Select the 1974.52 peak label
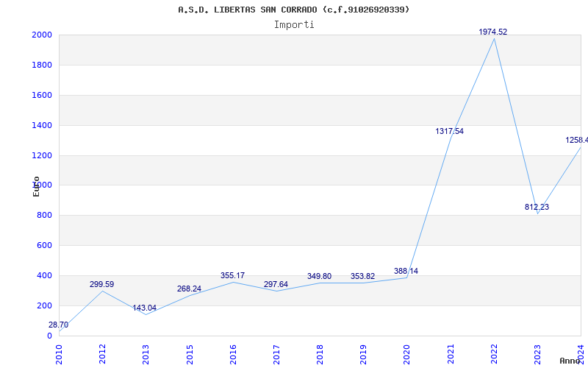 pyautogui.click(x=492, y=32)
